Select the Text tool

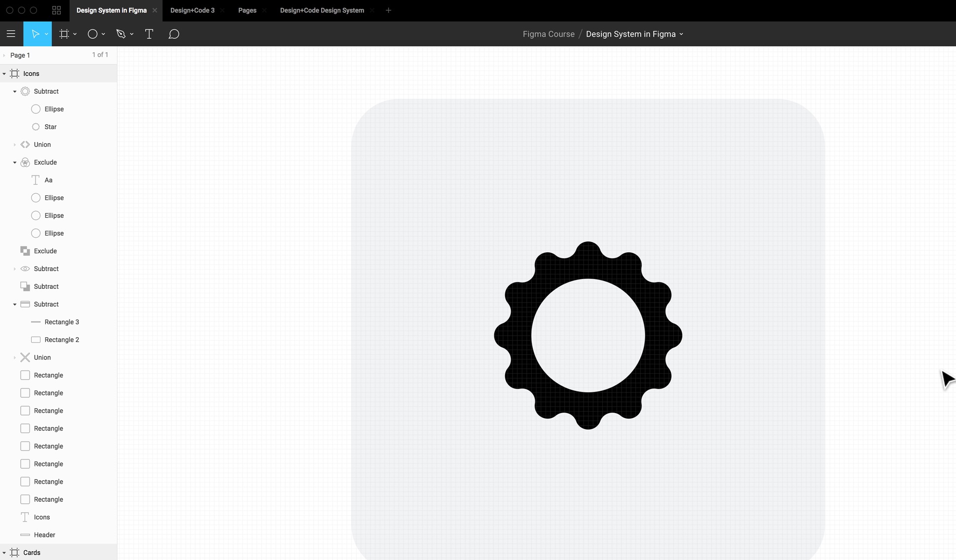click(x=149, y=34)
